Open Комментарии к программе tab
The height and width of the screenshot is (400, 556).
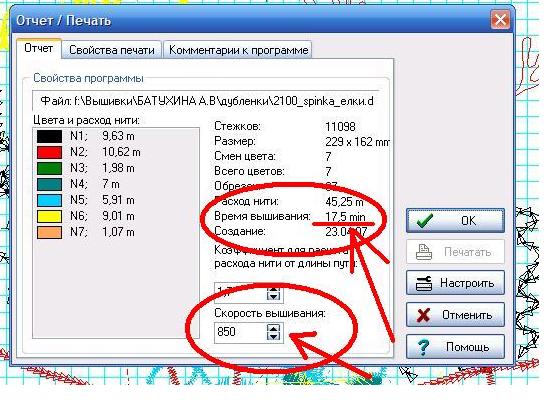tap(238, 50)
